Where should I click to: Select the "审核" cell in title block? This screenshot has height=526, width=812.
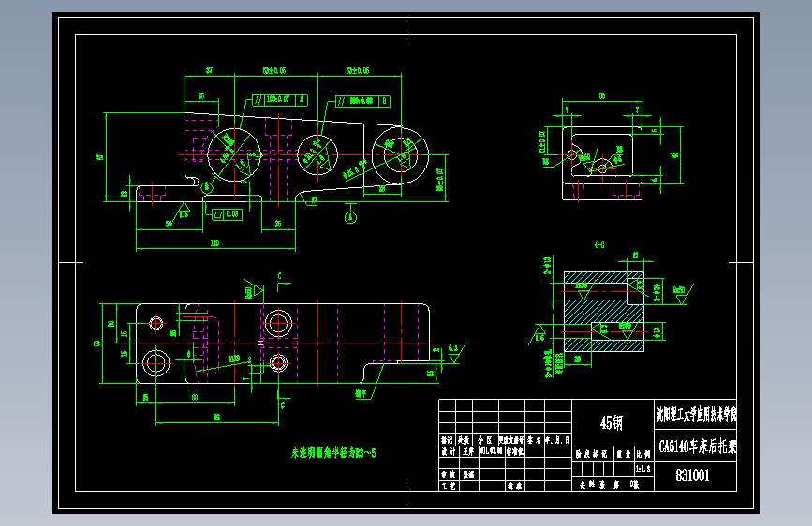(x=448, y=475)
